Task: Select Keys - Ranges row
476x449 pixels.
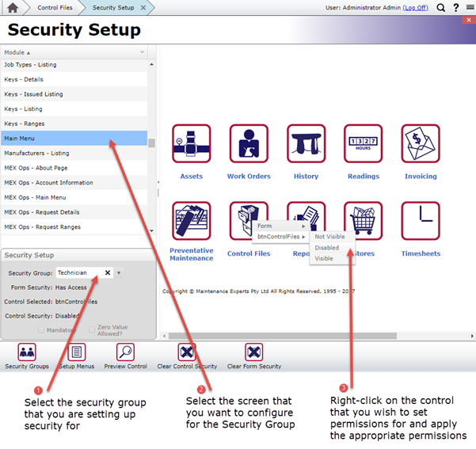Action: coord(74,124)
